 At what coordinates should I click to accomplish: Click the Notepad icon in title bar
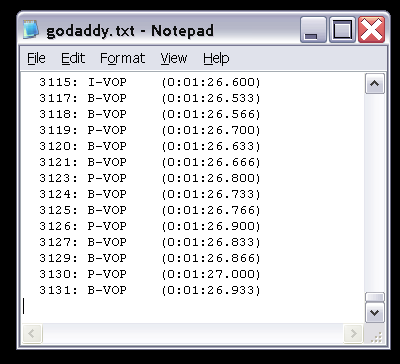pyautogui.click(x=31, y=29)
